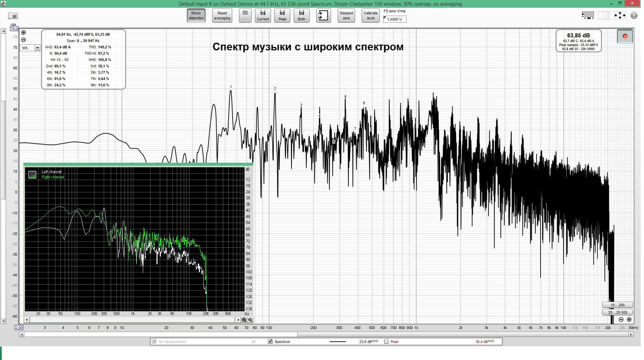Viewport: 644px width, 360px height.
Task: Zoom in the vertical axis plus icon
Action: click(x=23, y=33)
